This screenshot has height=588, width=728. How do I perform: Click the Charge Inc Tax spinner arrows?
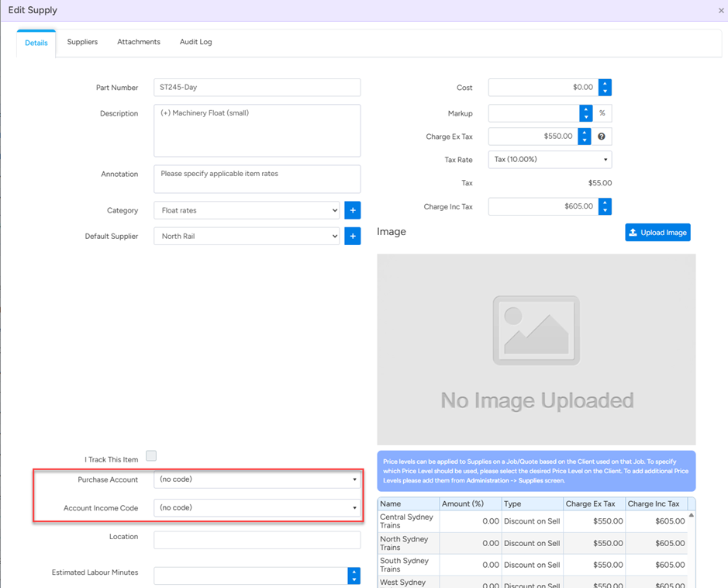click(605, 206)
